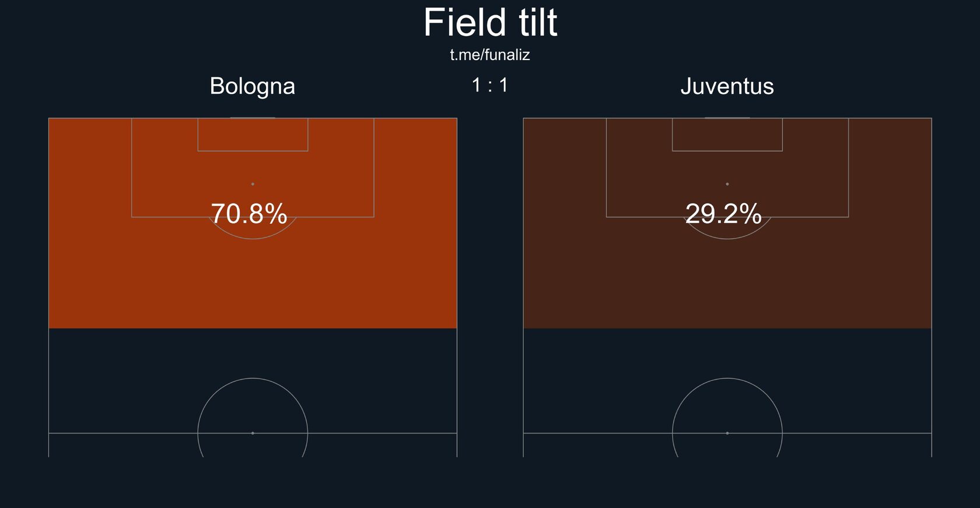Select the Juventus team label
Viewport: 980px width, 508px height.
tap(727, 86)
